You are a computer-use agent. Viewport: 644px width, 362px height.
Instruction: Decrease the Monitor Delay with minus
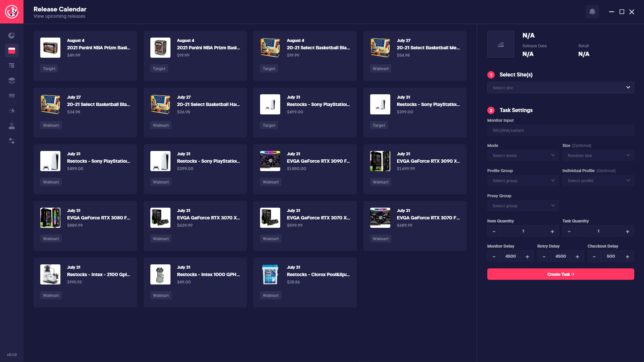tap(494, 256)
